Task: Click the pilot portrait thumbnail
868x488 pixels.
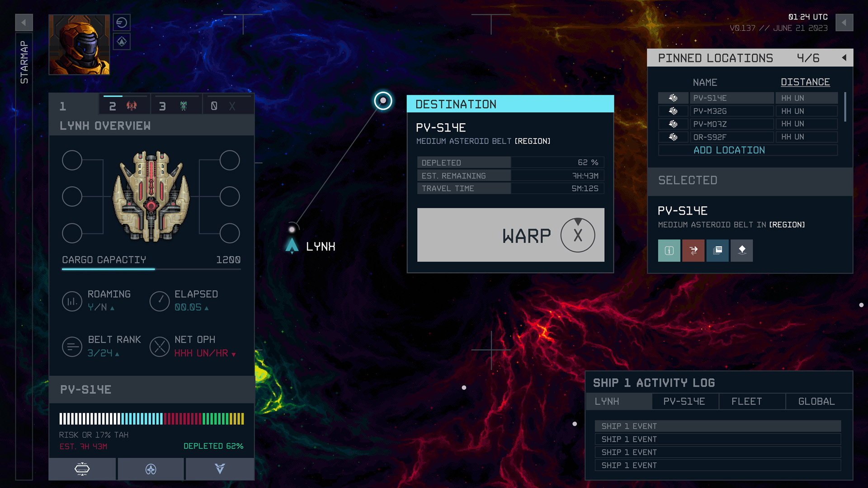Action: (79, 44)
